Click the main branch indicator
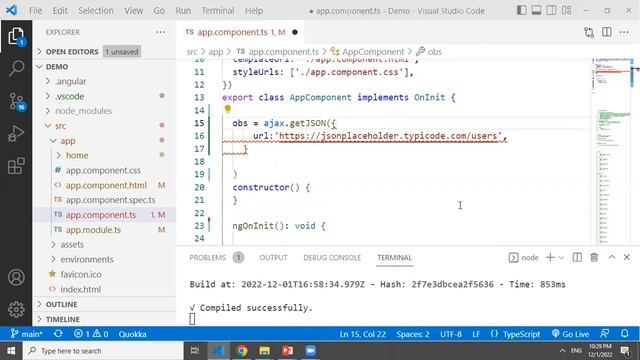The width and height of the screenshot is (640, 360). pyautogui.click(x=27, y=334)
